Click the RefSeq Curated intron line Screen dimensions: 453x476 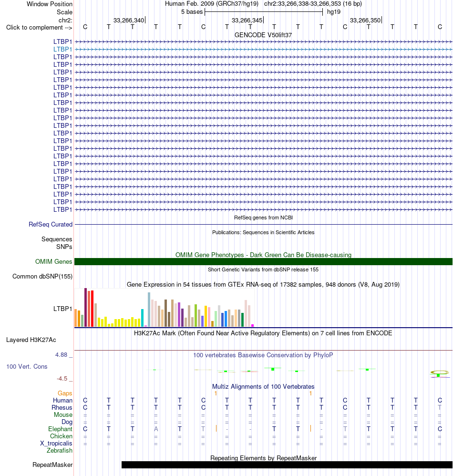263,224
